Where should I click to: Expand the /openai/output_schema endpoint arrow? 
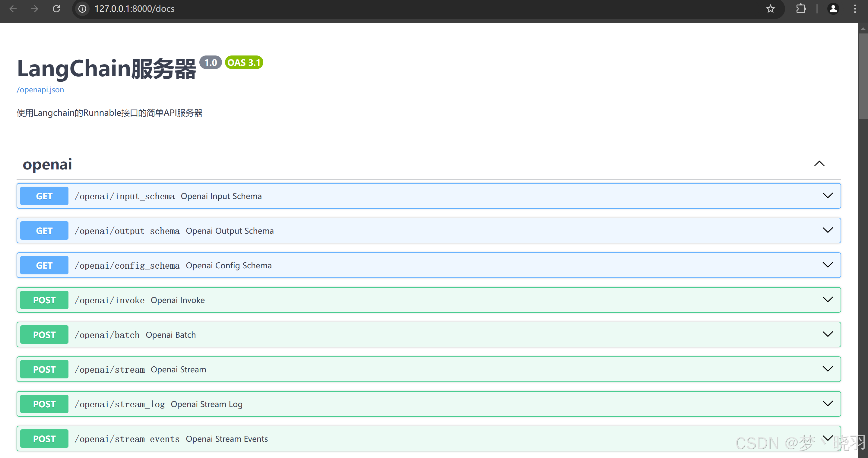point(828,230)
